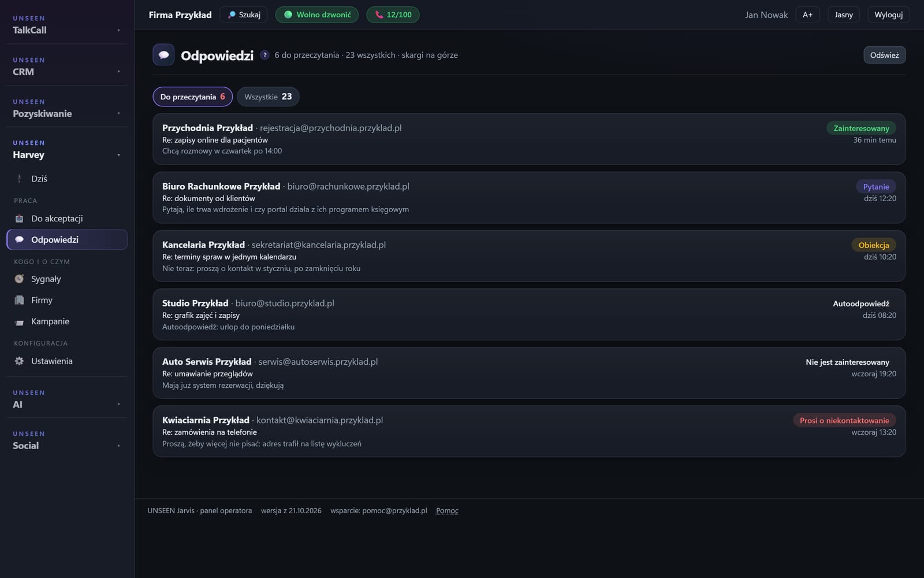The height and width of the screenshot is (578, 924).
Task: Click the Obiekcja badge on Kancelaria Przykład
Action: [x=874, y=245]
